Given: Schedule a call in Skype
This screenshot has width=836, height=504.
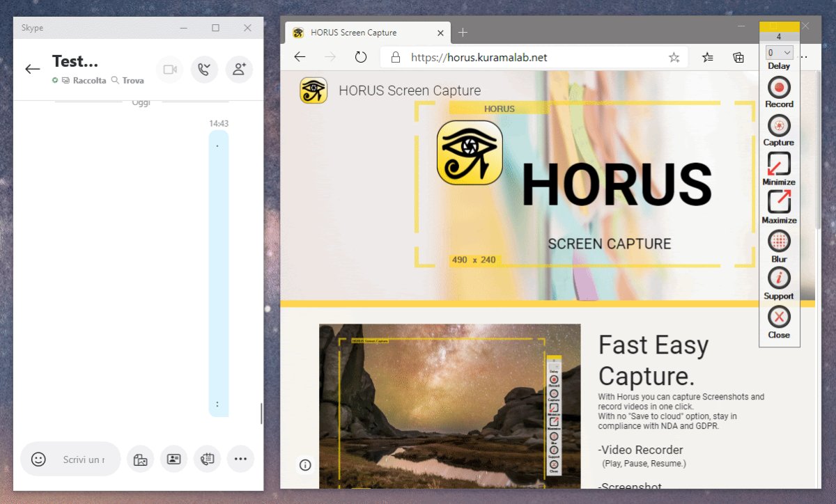Looking at the screenshot, I should 207,459.
